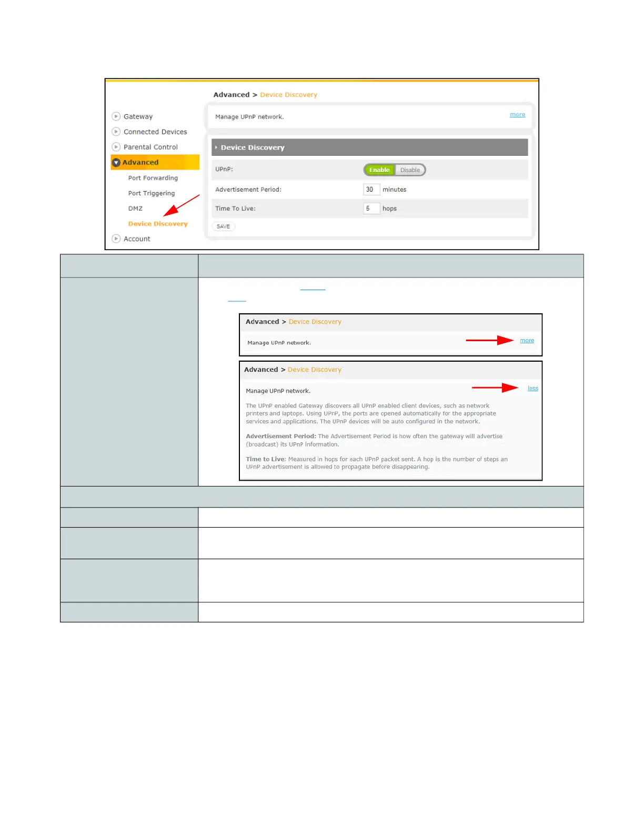Enable UPnP with the Enable toggle
This screenshot has height=834, width=644.
coord(379,170)
